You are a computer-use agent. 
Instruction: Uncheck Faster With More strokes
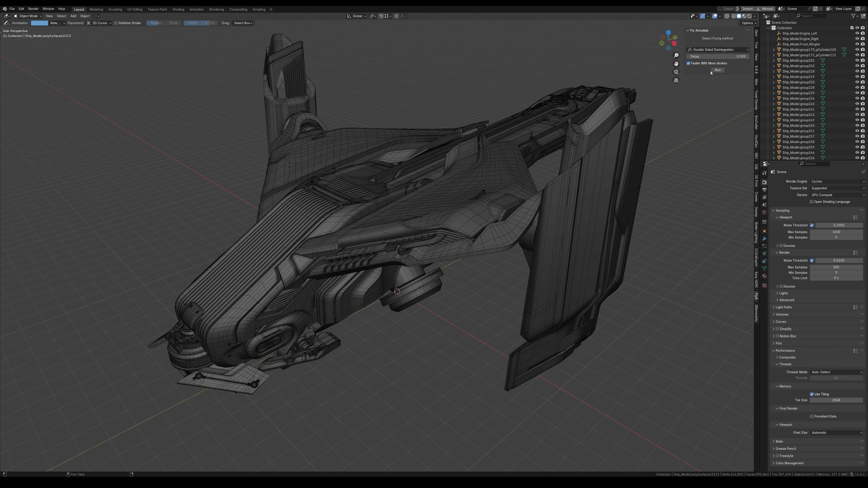coord(689,63)
